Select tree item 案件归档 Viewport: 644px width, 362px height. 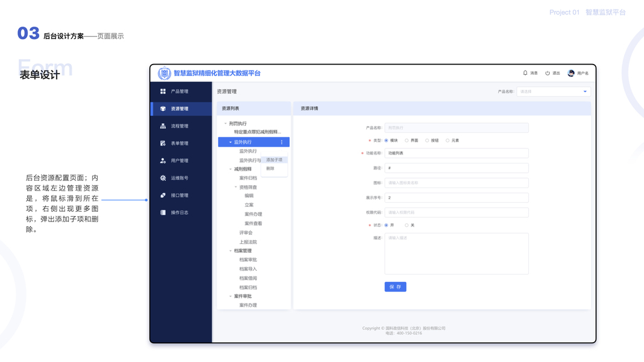(248, 178)
